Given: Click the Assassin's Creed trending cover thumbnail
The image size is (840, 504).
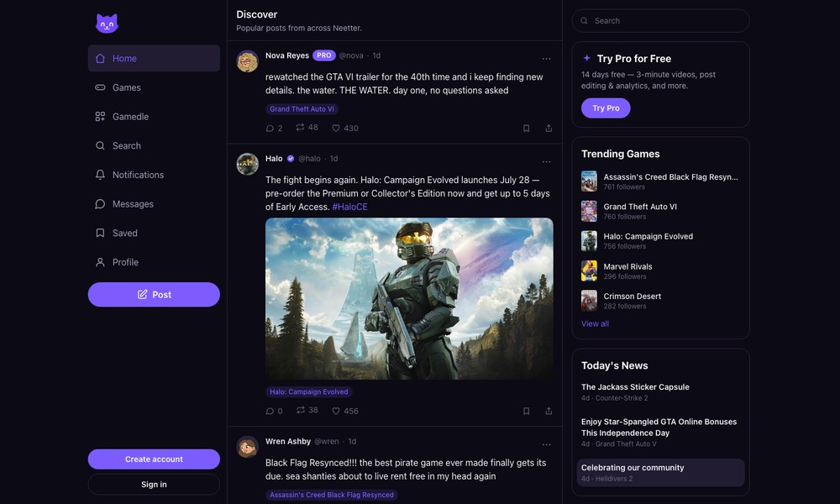Looking at the screenshot, I should (590, 181).
